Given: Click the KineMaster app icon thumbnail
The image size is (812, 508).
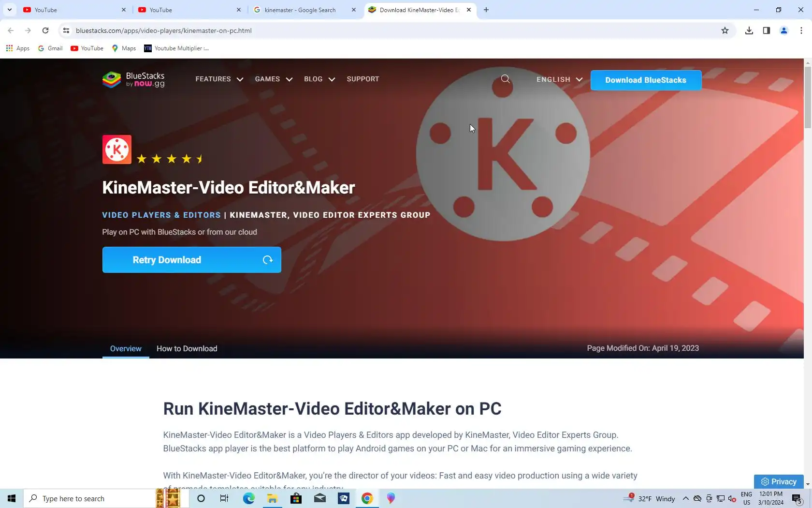Looking at the screenshot, I should tap(116, 149).
